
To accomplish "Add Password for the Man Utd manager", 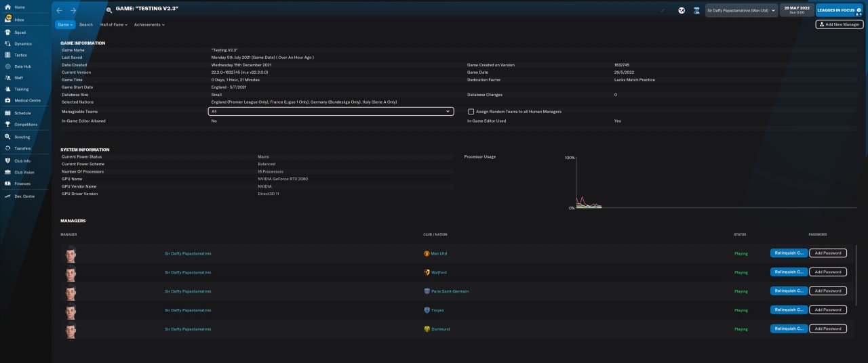I will [x=828, y=253].
